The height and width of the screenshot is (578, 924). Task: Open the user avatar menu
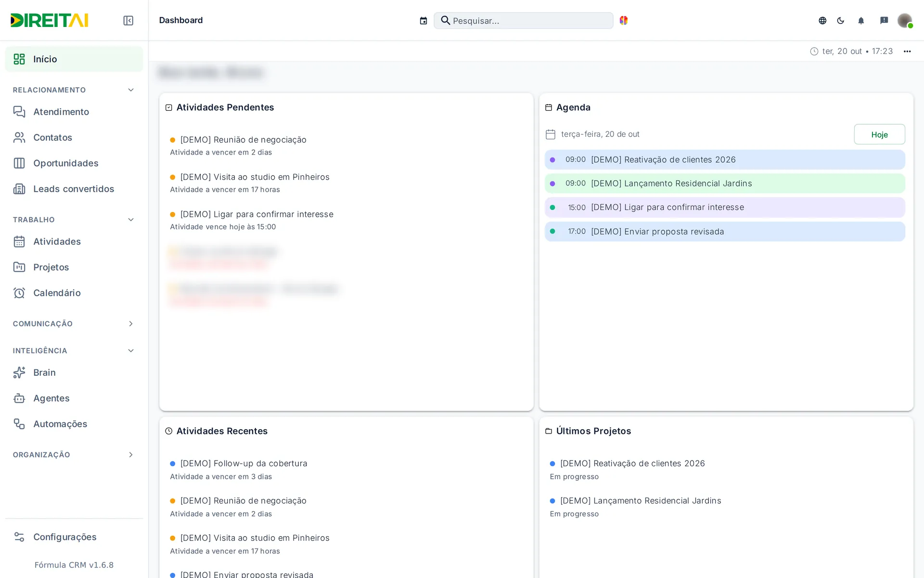(905, 20)
